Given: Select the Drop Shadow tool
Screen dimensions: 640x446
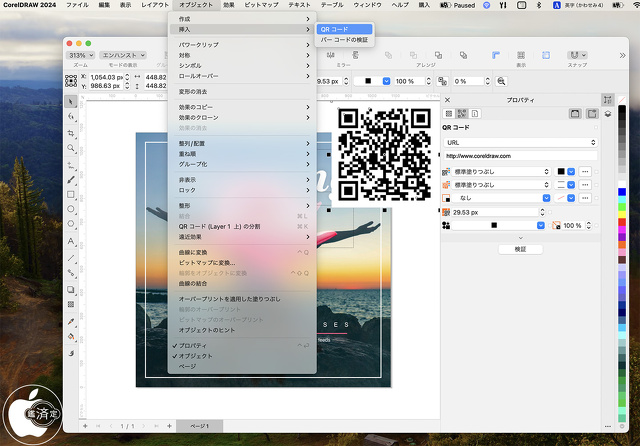Looking at the screenshot, I should (x=71, y=289).
